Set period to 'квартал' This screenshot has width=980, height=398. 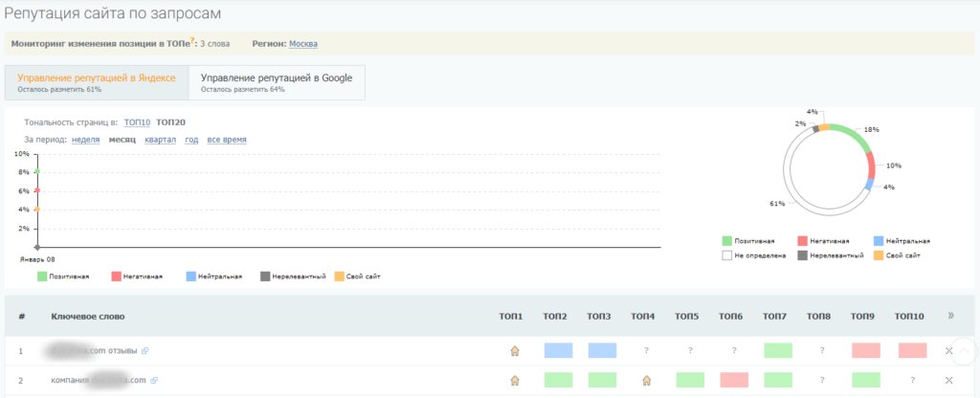point(161,140)
